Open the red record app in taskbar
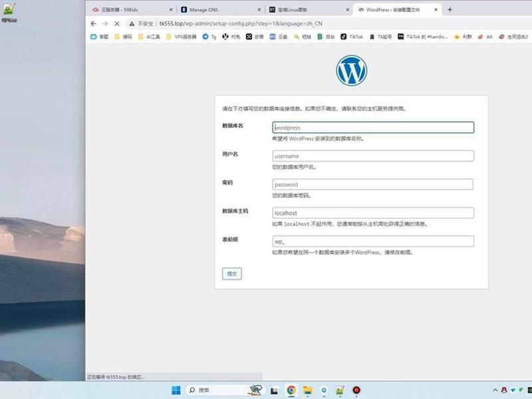Image resolution: width=532 pixels, height=399 pixels. [356, 390]
